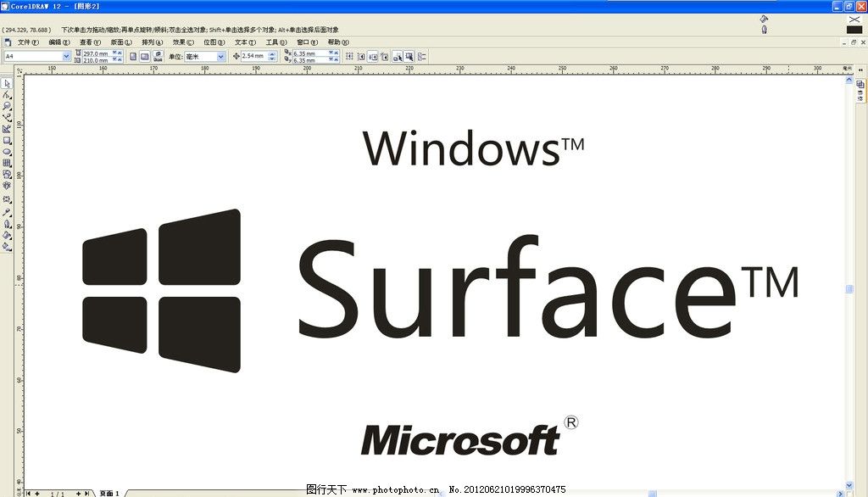Open the 单位 units dropdown
Viewport: 868px width, 497px height.
pos(221,56)
